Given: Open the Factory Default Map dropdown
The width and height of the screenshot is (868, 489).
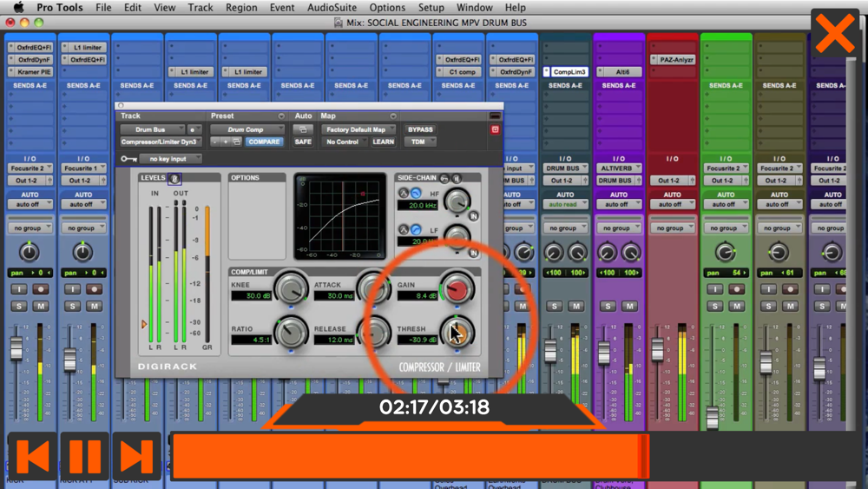Looking at the screenshot, I should 358,129.
